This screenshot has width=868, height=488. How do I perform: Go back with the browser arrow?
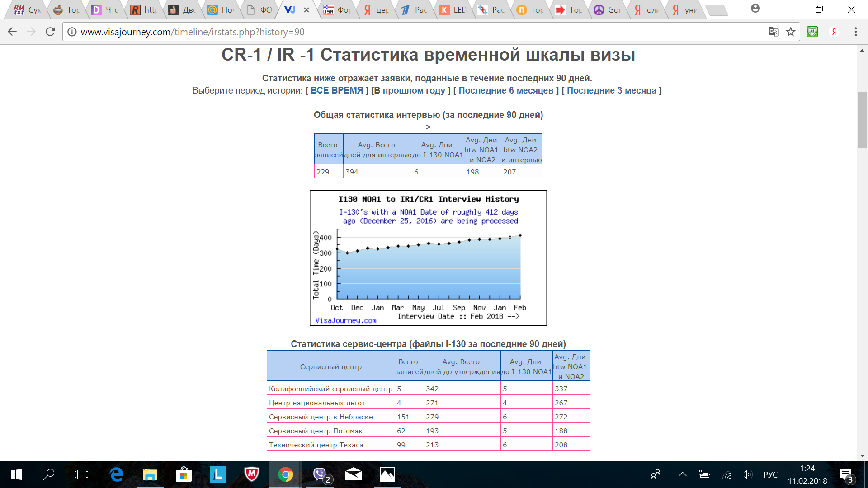(x=12, y=32)
